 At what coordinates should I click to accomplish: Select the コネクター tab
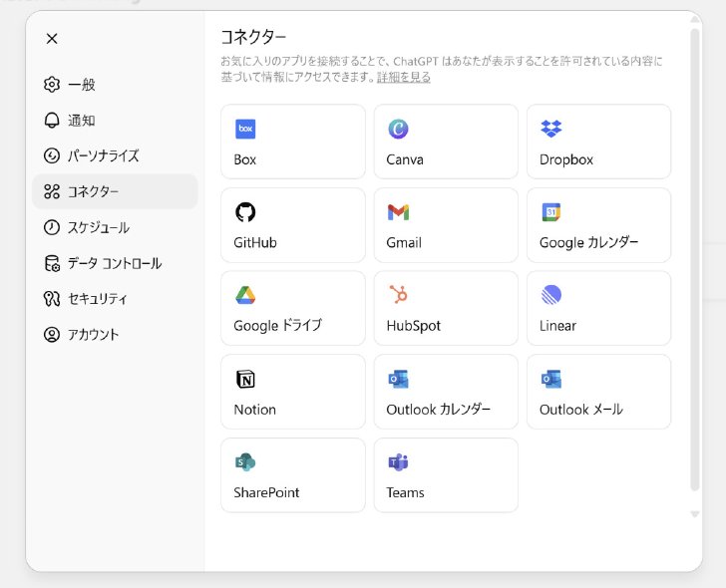[x=115, y=191]
